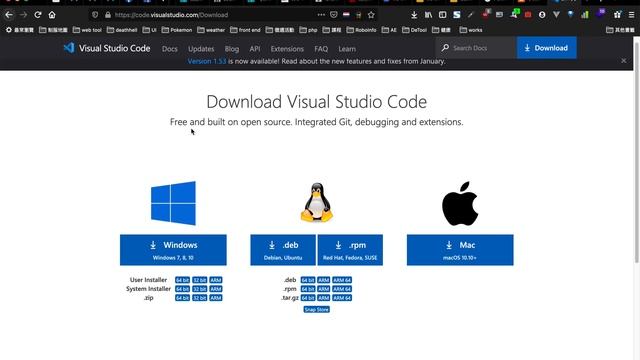Click the Search Docs field
Screen dimensions: 640x360
(x=476, y=48)
